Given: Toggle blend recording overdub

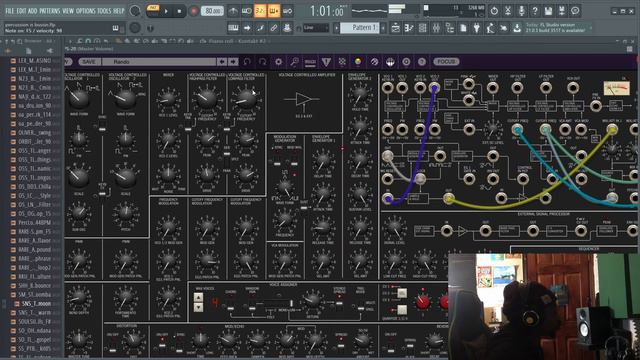Looking at the screenshot, I should point(274,11).
